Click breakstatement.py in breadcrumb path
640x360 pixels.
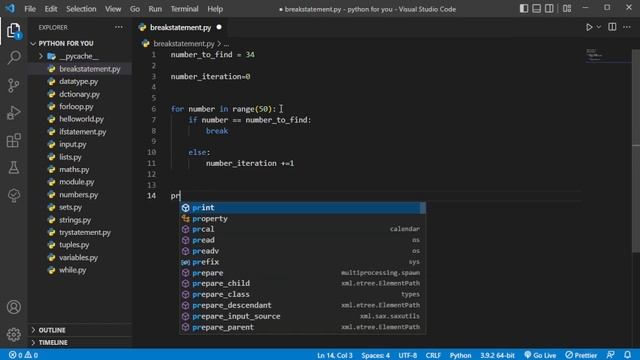pyautogui.click(x=184, y=43)
